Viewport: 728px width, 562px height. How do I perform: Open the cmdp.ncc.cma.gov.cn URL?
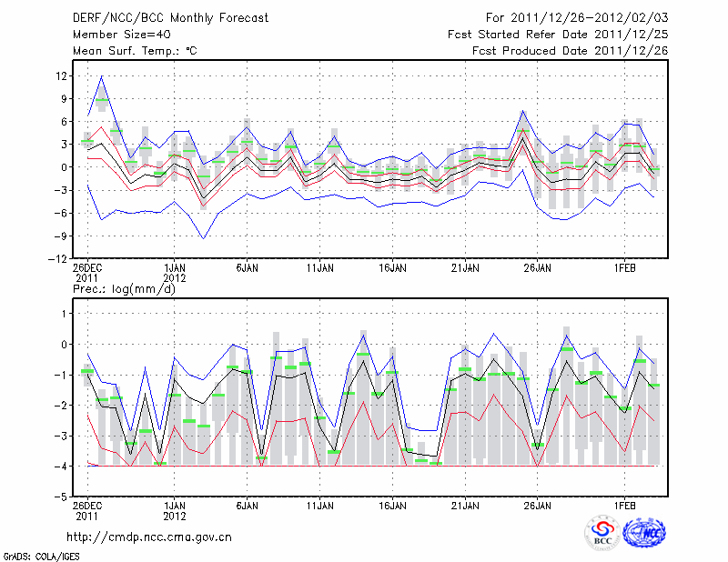pyautogui.click(x=149, y=537)
